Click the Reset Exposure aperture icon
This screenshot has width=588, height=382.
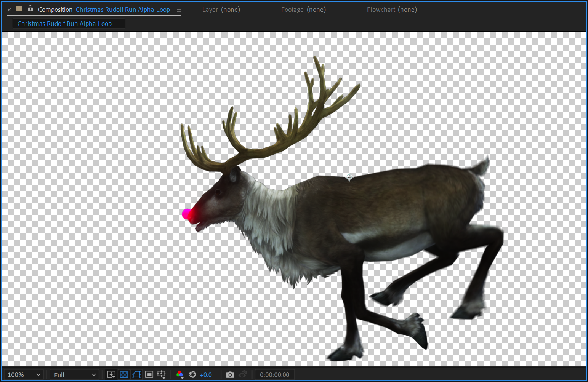192,375
